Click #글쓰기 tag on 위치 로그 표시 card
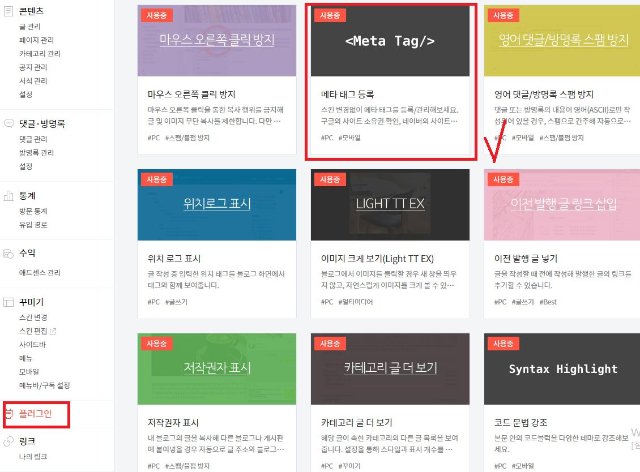640x472 pixels. point(176,302)
